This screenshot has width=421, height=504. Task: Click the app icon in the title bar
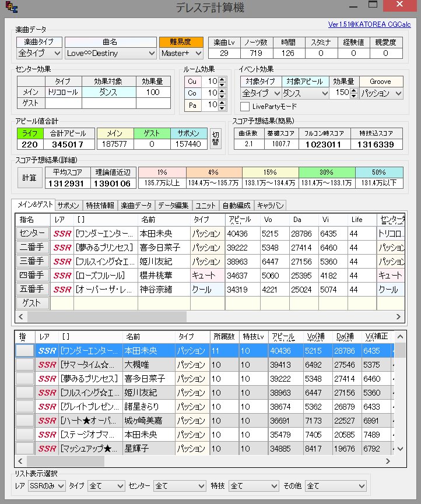point(11,7)
